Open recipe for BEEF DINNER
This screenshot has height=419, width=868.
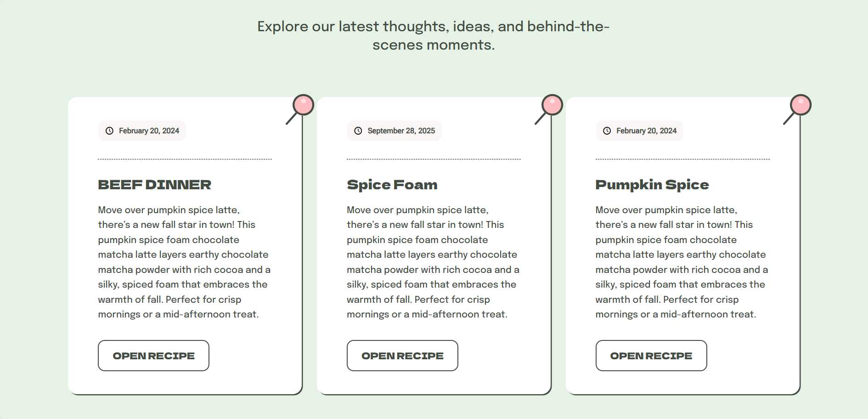[153, 356]
